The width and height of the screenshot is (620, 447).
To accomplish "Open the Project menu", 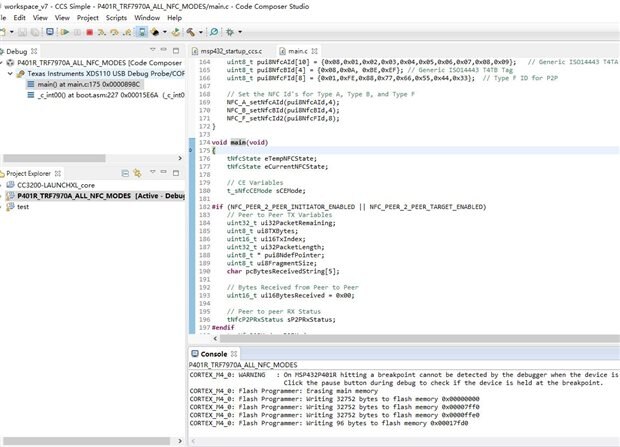I will tap(88, 17).
